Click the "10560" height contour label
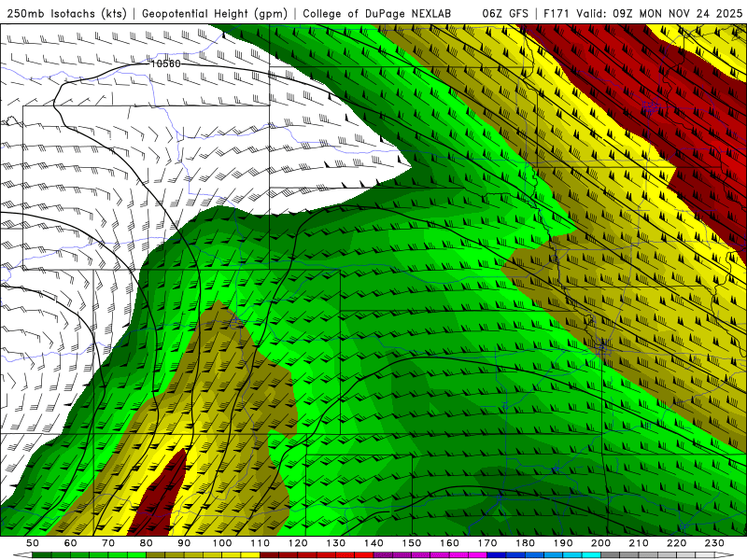747x560 pixels. 165,63
